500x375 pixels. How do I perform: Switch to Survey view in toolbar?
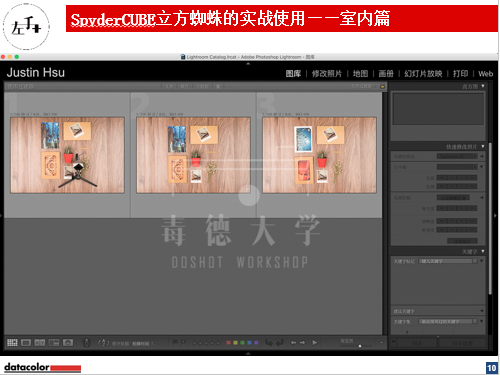click(x=54, y=342)
